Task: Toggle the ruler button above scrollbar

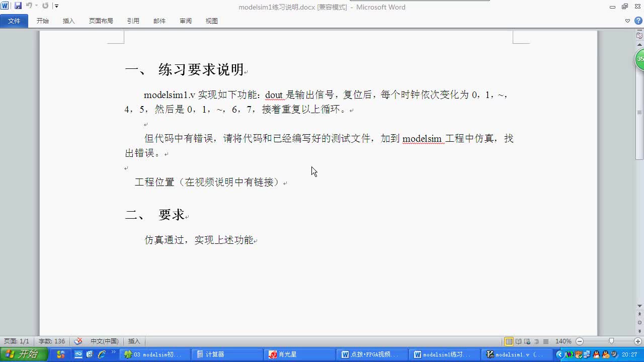Action: coord(639,36)
